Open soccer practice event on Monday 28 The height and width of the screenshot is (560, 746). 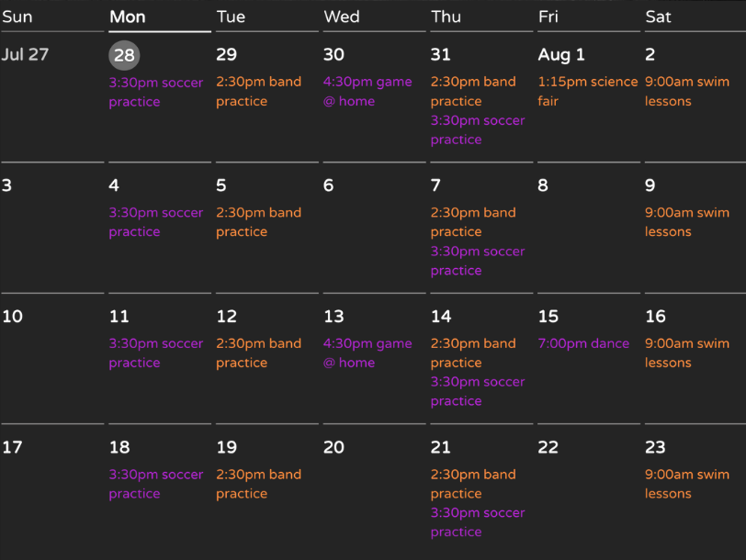[x=156, y=92]
